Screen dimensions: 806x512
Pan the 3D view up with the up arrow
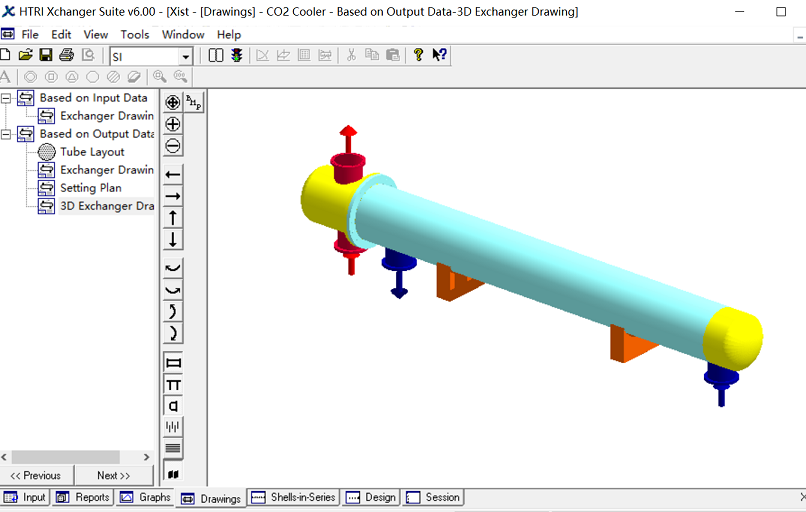coord(173,218)
